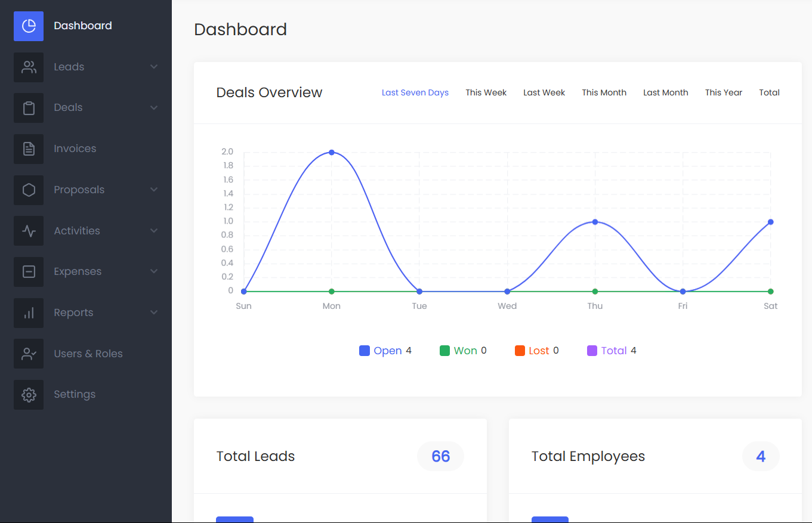The width and height of the screenshot is (812, 523).
Task: Click the Invoices document icon
Action: 29,149
